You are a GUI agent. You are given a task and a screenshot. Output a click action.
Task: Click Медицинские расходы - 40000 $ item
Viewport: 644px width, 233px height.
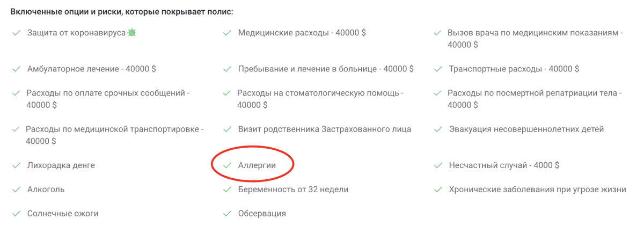point(302,33)
